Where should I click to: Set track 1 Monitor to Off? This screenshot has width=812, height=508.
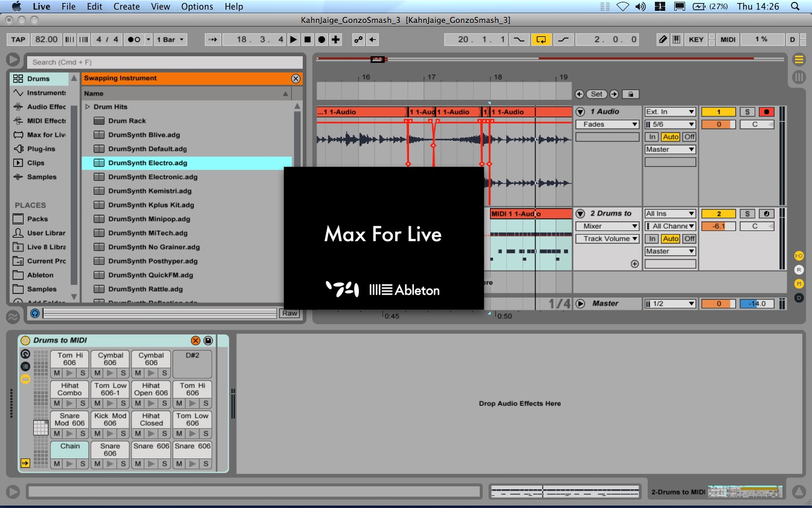689,137
